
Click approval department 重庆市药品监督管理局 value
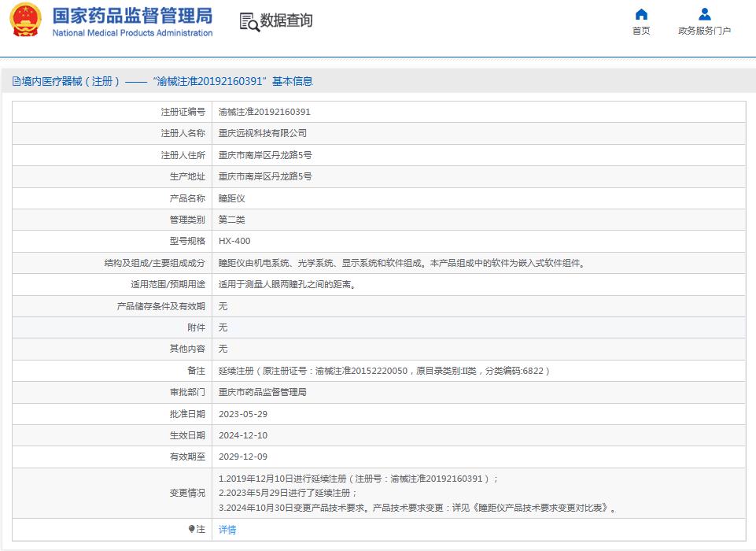pyautogui.click(x=263, y=392)
